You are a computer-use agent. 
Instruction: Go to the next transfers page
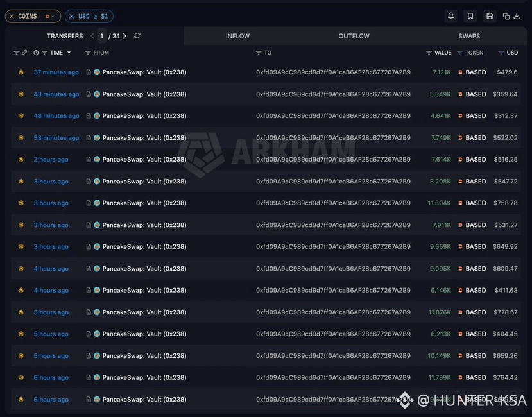125,36
